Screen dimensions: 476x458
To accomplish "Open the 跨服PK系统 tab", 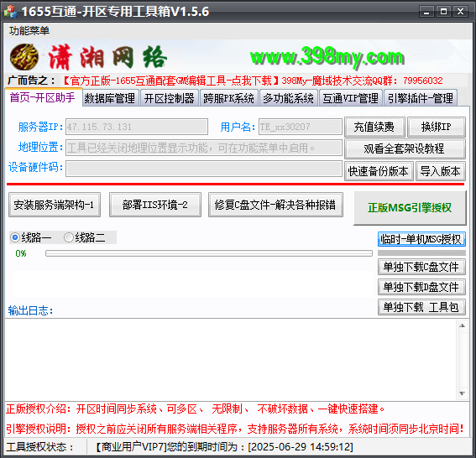I will 228,98.
